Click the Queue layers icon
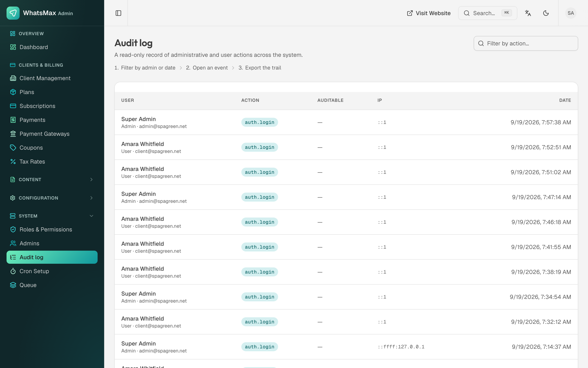This screenshot has height=368, width=588. click(13, 285)
